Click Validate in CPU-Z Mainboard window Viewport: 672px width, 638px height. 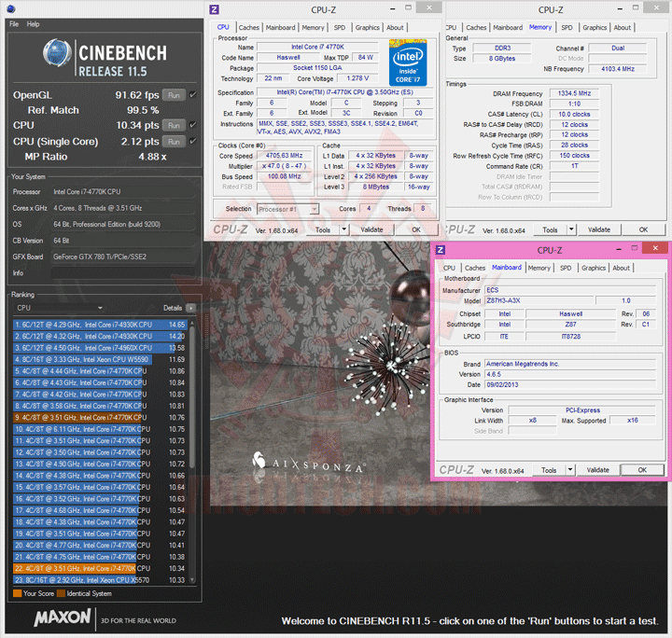(597, 470)
